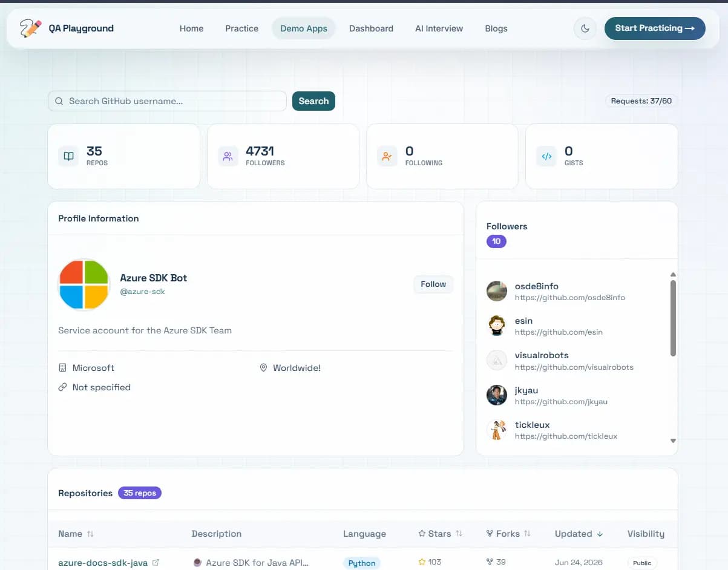Click tickleux follower avatar
The width and height of the screenshot is (728, 570).
click(x=497, y=429)
